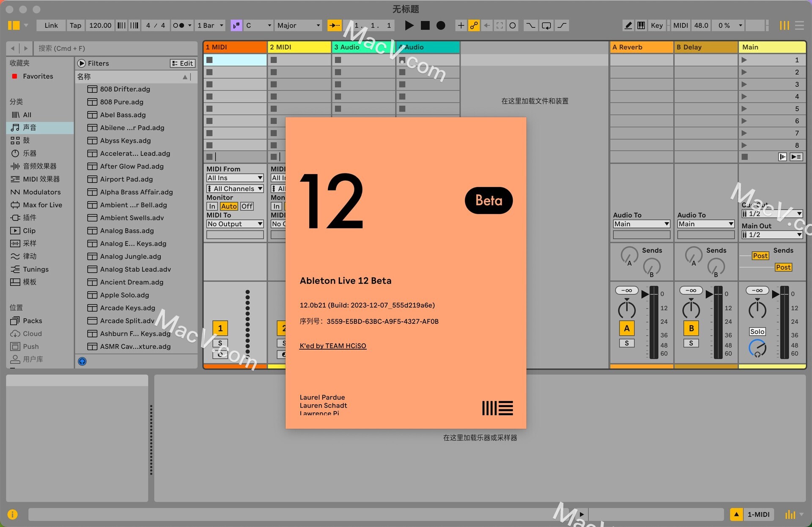Viewport: 812px width, 527px height.
Task: Click the Re-enable Automation arrow
Action: [487, 25]
